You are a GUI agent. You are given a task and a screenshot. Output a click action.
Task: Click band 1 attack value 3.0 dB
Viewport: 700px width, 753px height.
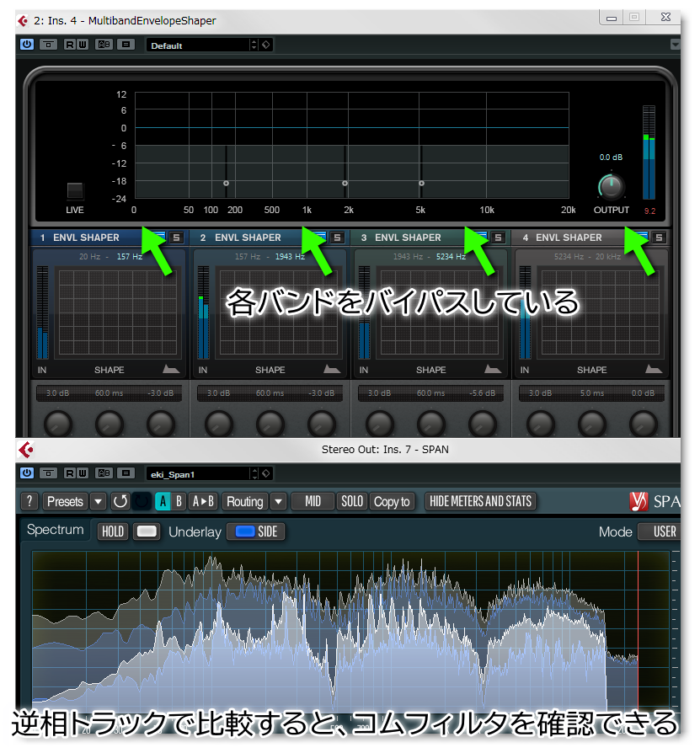(57, 393)
